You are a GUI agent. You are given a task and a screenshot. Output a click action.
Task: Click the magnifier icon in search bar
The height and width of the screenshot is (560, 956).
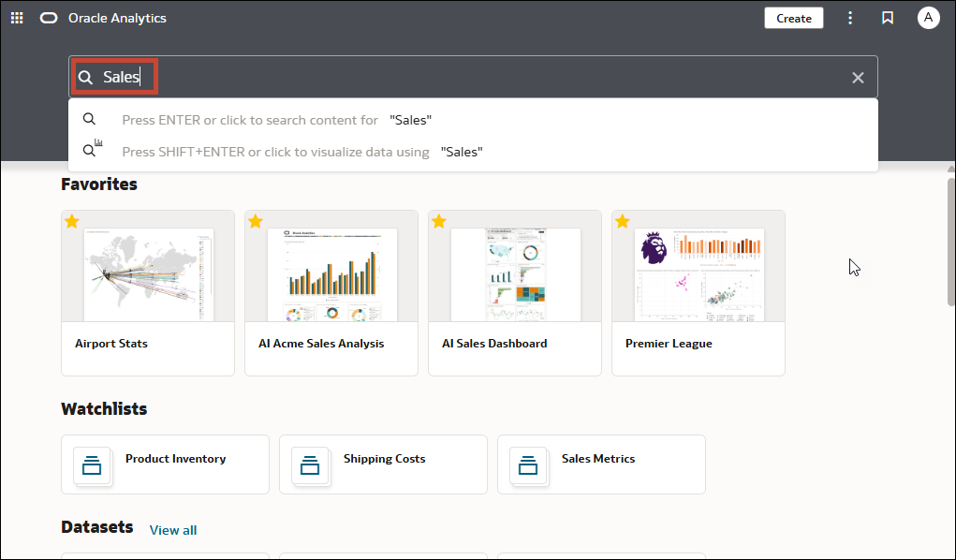[x=86, y=78]
